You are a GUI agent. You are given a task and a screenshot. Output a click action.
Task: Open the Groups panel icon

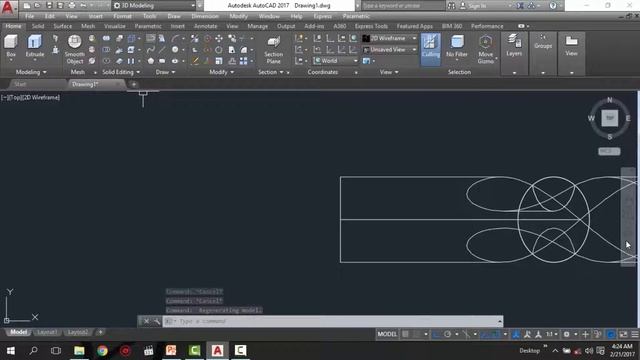pyautogui.click(x=543, y=38)
